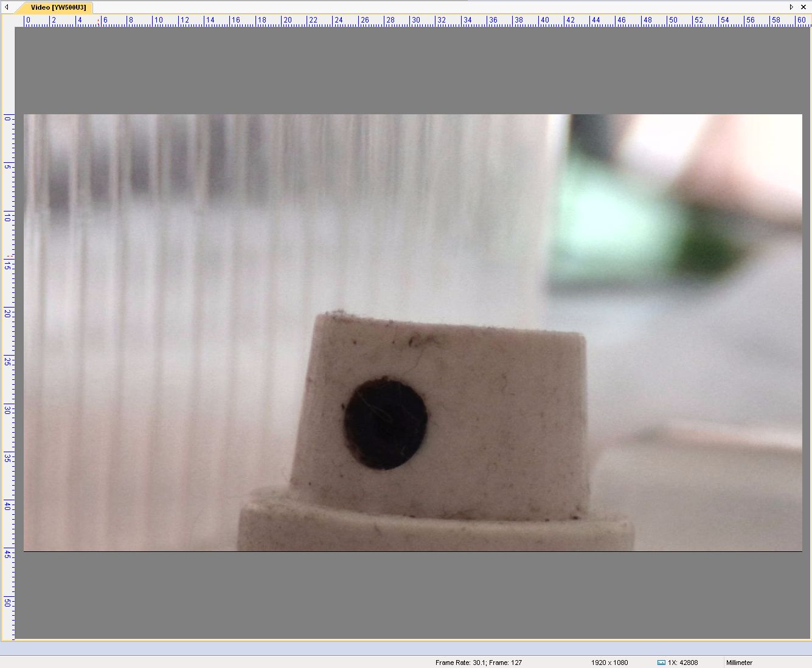Close the video tab with X
Viewport: 812px width, 668px height.
click(x=803, y=7)
